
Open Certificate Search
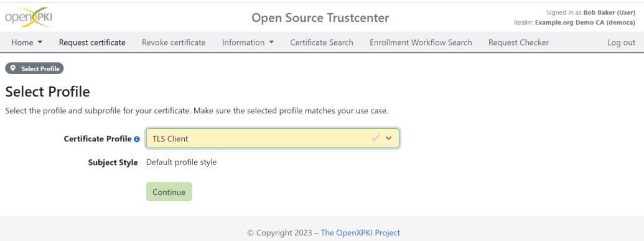click(322, 42)
